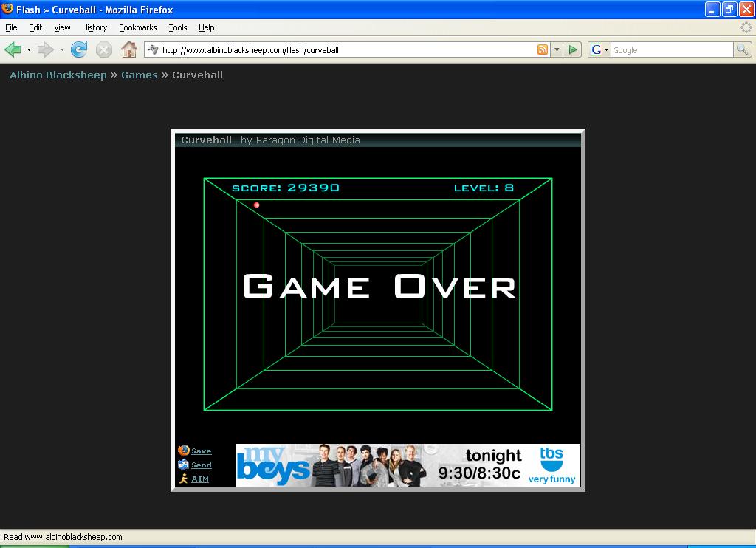Expand the address bar history dropdown
756x548 pixels.
557,49
